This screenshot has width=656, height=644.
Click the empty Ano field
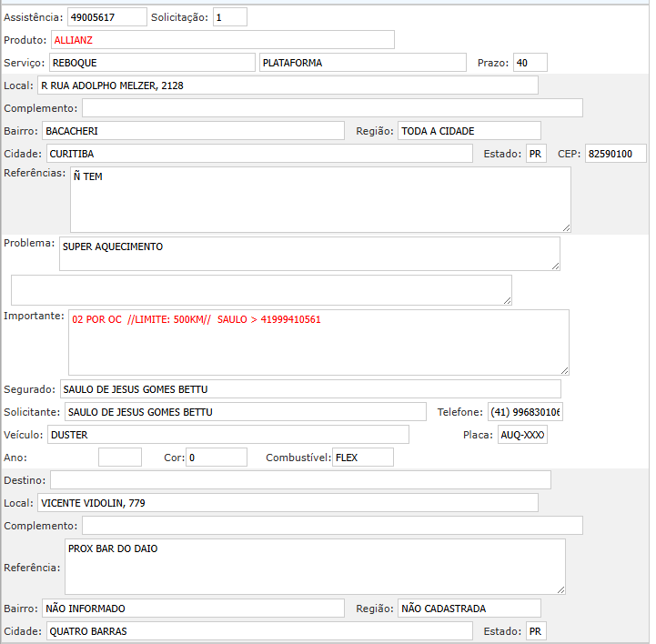[x=120, y=457]
